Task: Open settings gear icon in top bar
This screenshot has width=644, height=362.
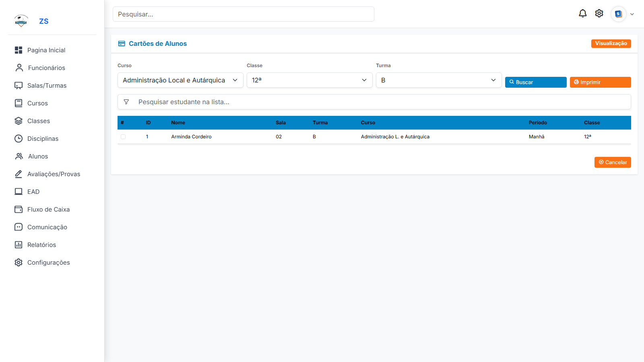Action: coord(599,14)
